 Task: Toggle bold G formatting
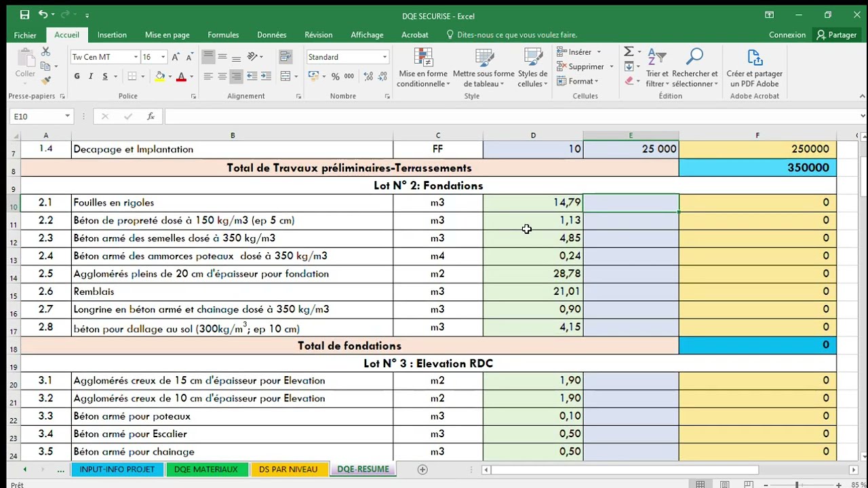pyautogui.click(x=77, y=77)
